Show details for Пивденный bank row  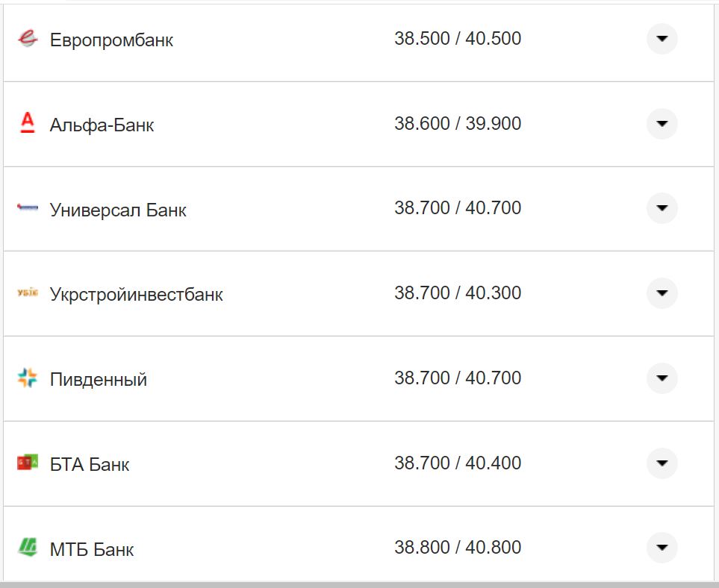[x=662, y=378]
